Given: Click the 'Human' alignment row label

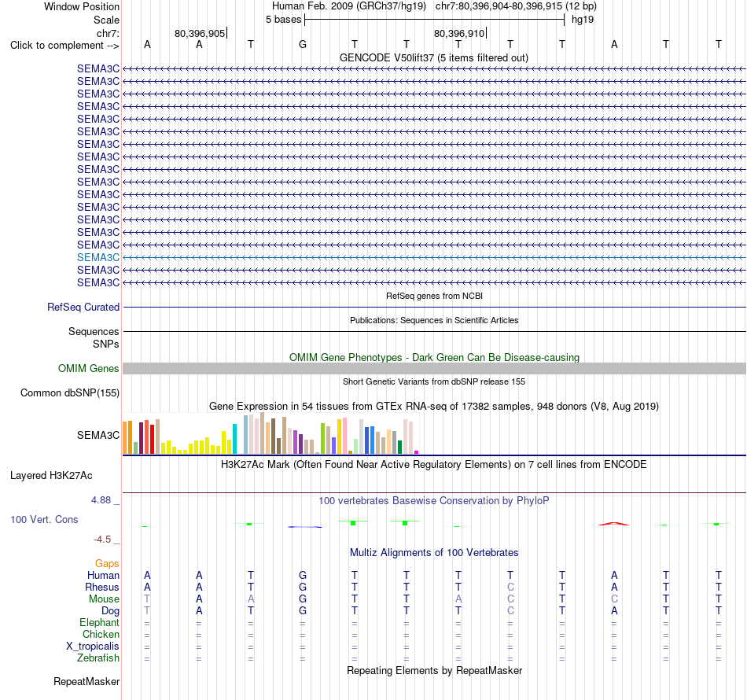Looking at the screenshot, I should click(x=103, y=575).
